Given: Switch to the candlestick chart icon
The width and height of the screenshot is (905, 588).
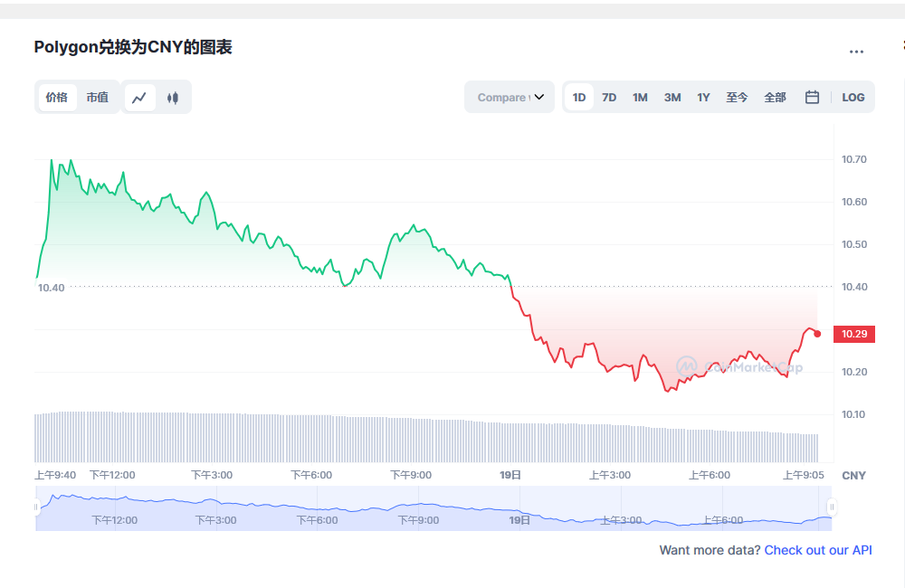Looking at the screenshot, I should 173,98.
